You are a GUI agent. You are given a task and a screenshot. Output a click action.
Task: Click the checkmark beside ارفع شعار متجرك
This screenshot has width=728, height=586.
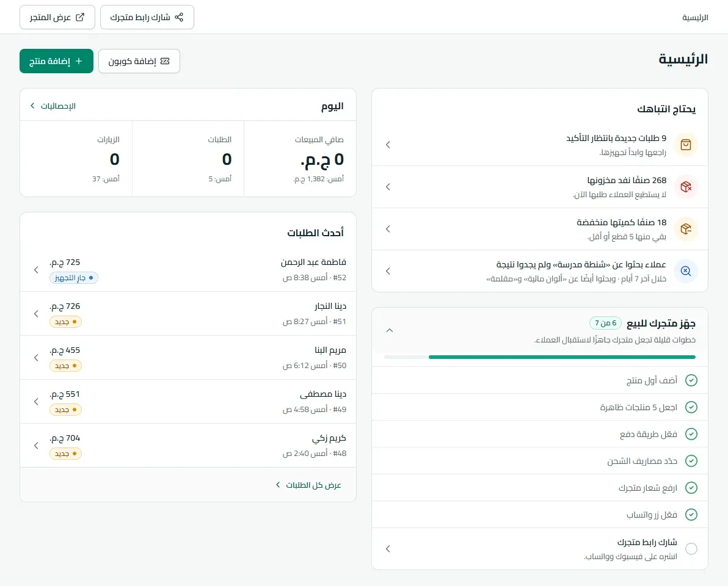click(691, 488)
